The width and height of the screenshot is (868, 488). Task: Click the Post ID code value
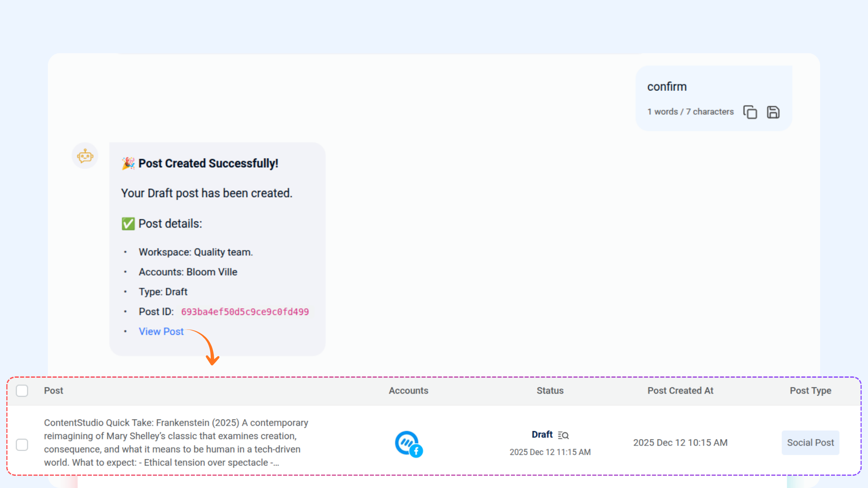pos(245,312)
